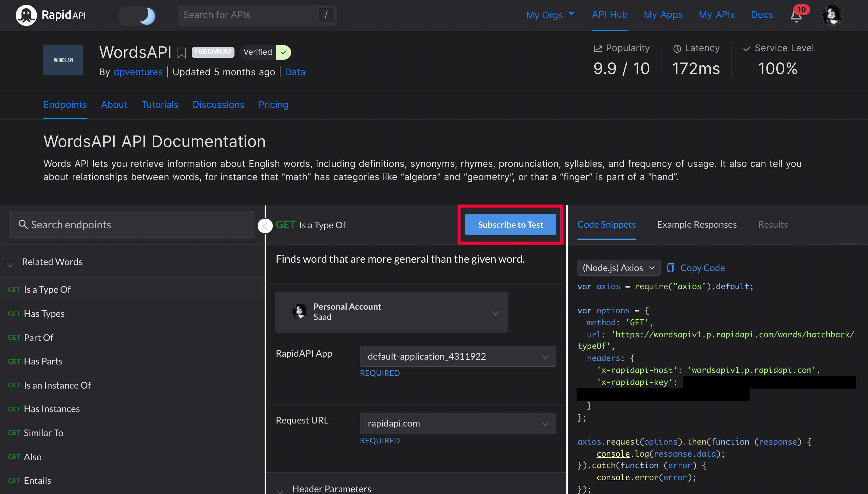This screenshot has width=868, height=494.
Task: Click the Copy Code clipboard icon
Action: tap(670, 268)
